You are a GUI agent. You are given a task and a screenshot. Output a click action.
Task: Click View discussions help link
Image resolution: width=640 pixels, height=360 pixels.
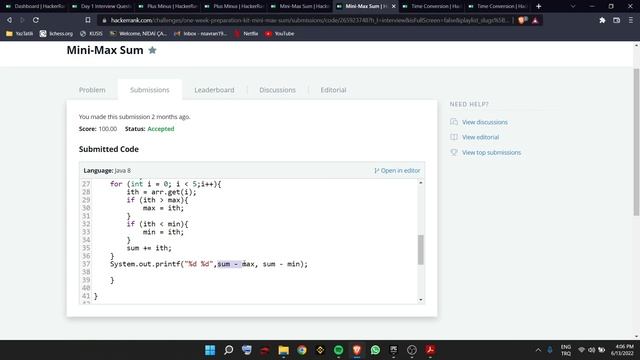[x=484, y=122]
